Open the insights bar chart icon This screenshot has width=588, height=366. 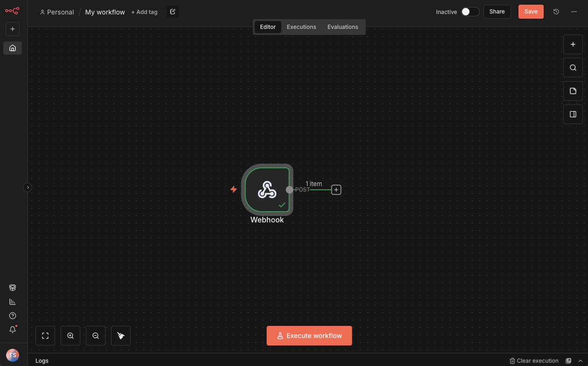point(13,302)
